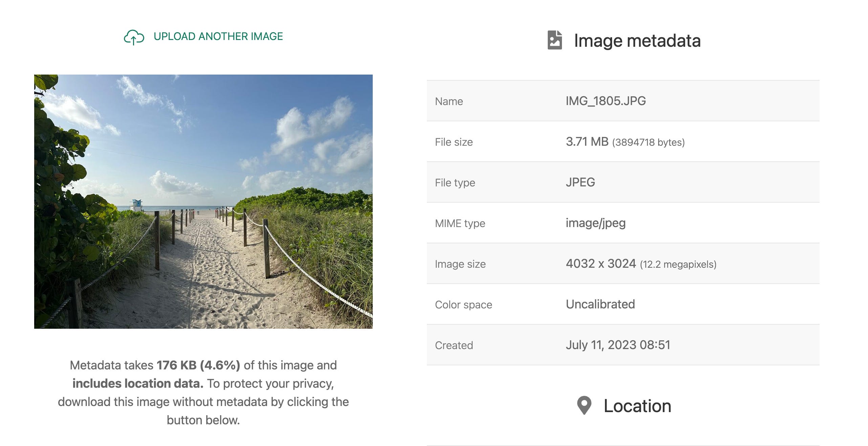Select the IMG_1805.JPG file name value
Image resolution: width=868 pixels, height=446 pixels.
tap(606, 101)
